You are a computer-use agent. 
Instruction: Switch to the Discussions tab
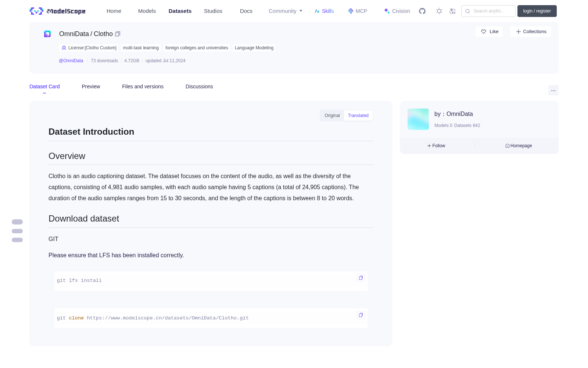click(199, 86)
